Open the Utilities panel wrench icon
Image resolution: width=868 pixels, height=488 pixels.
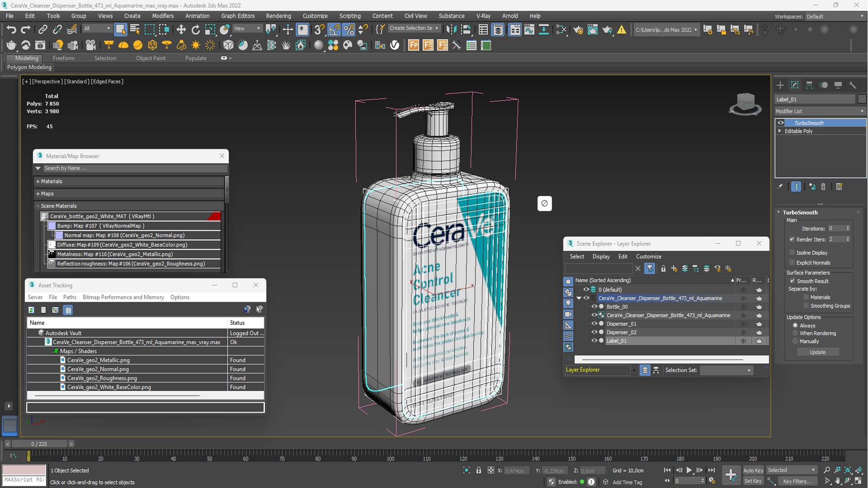[853, 85]
